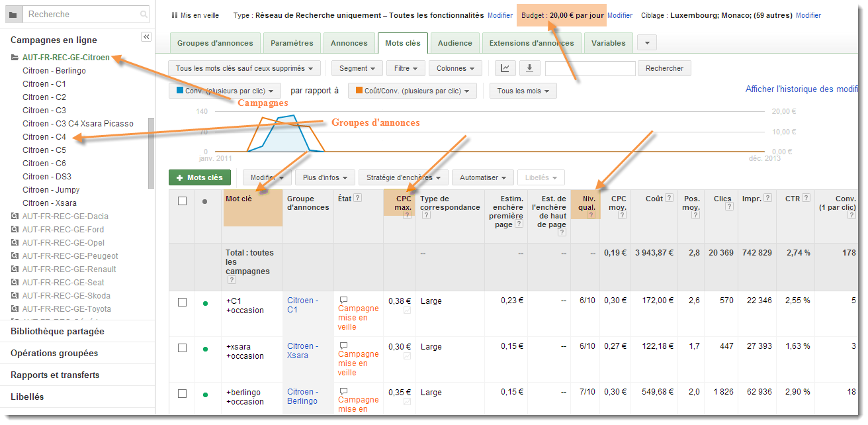This screenshot has width=868, height=425.
Task: Open the Plus d'infos dropdown
Action: [x=325, y=177]
